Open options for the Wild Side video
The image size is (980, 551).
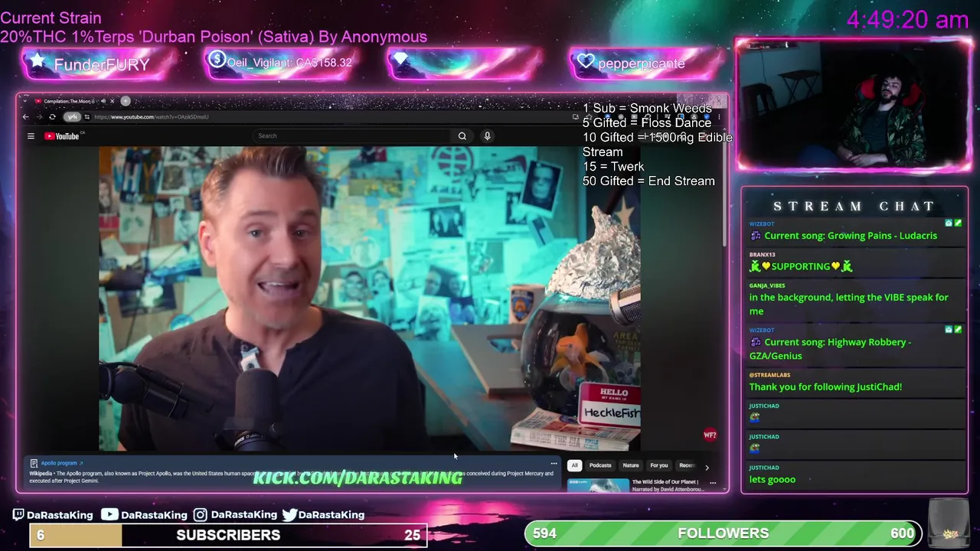tap(713, 483)
